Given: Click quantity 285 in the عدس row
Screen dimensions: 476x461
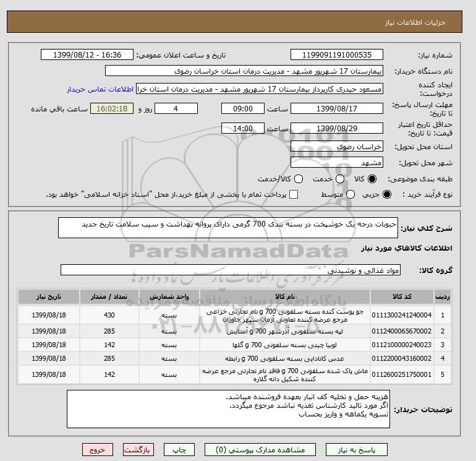Looking at the screenshot, I should tap(109, 358).
